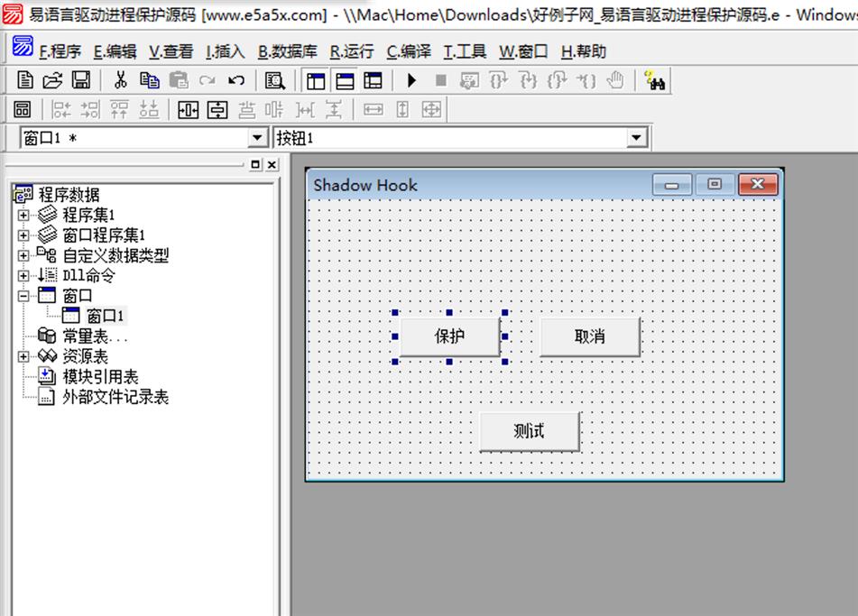The image size is (858, 616).
Task: Cut selection with the scissors icon
Action: click(120, 80)
